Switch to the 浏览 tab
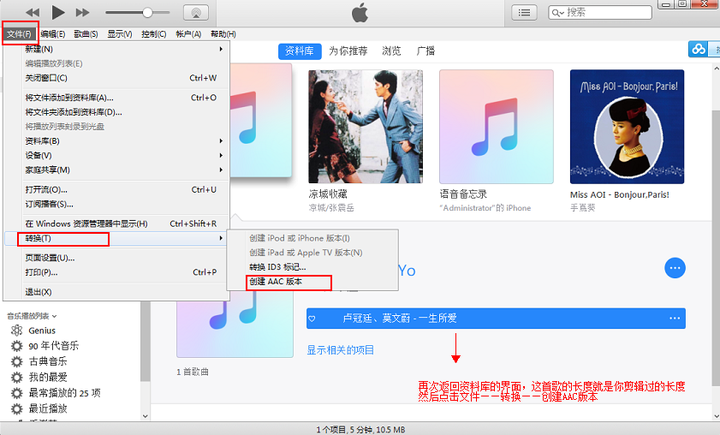Viewport: 720px width, 435px height. tap(391, 51)
